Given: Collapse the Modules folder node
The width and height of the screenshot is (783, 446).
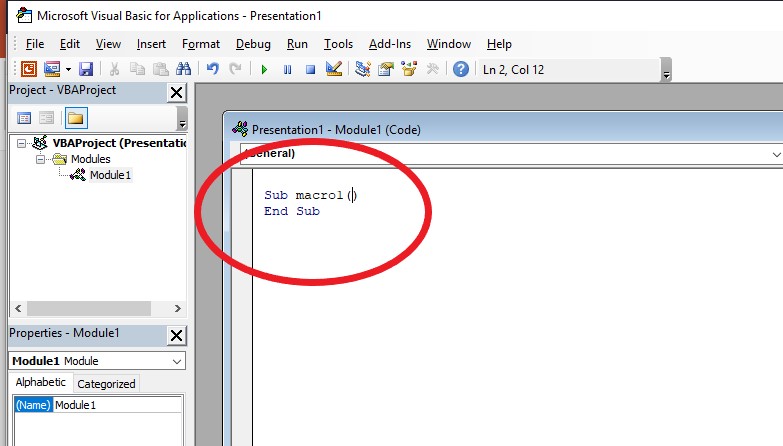Looking at the screenshot, I should (x=40, y=159).
